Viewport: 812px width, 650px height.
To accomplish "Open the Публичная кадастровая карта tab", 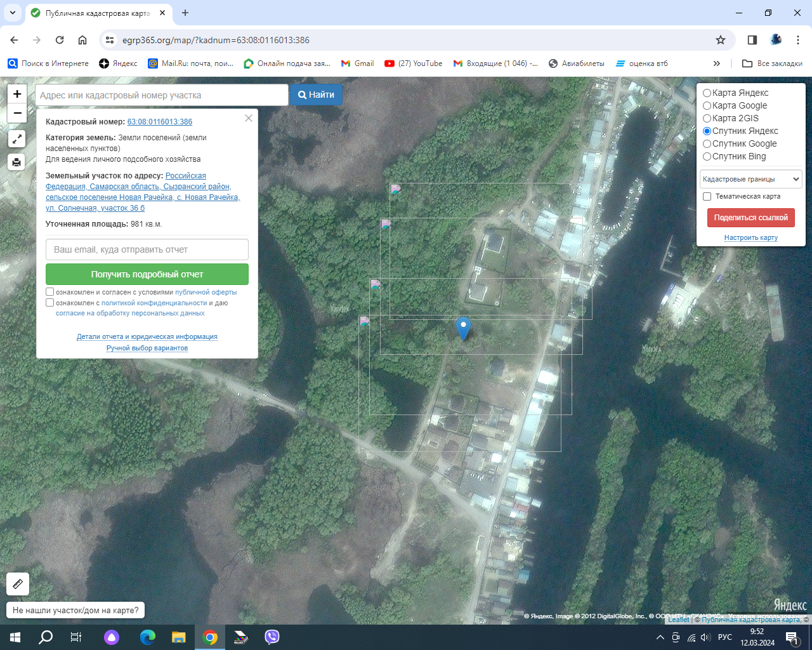I will click(98, 13).
